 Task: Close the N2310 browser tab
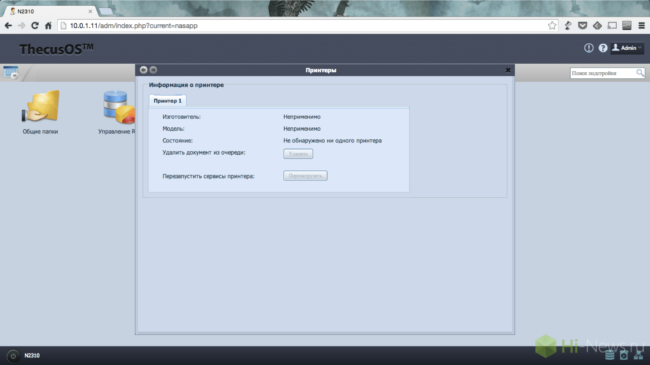point(90,11)
